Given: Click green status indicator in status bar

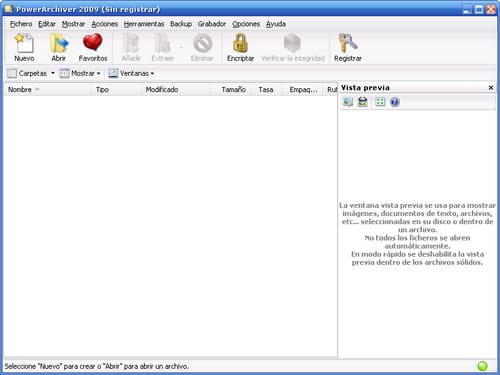Looking at the screenshot, I should click(x=482, y=366).
